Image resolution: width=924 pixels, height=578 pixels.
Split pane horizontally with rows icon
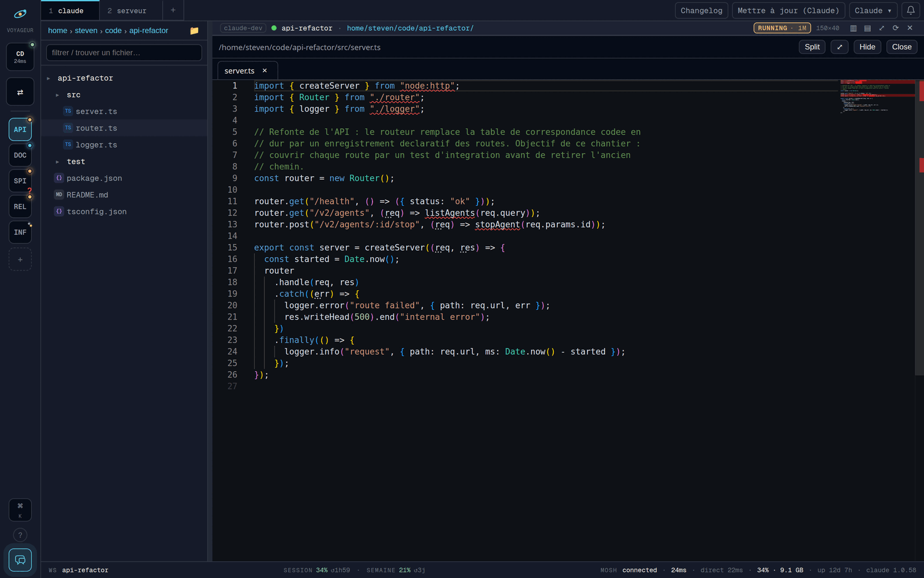tap(867, 28)
